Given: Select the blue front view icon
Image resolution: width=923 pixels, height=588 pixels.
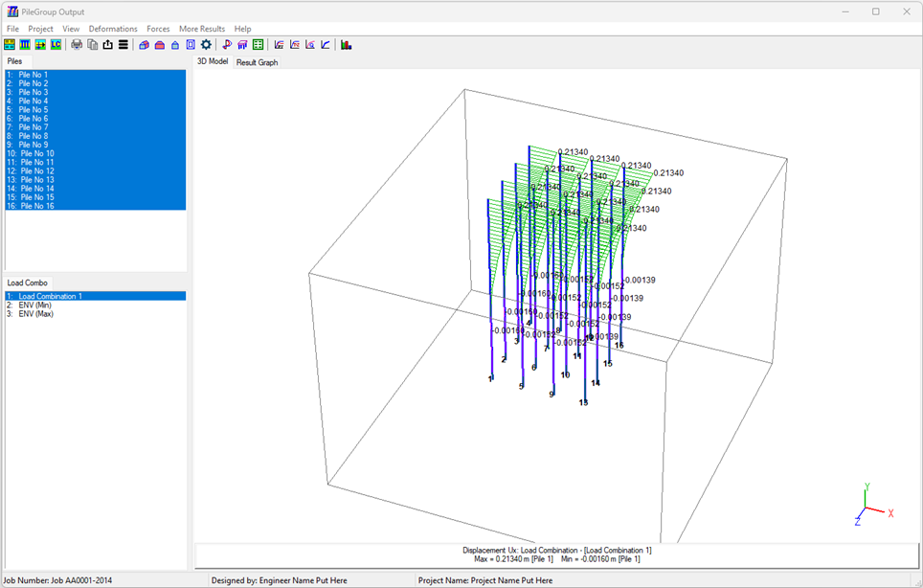Looking at the screenshot, I should tap(175, 45).
